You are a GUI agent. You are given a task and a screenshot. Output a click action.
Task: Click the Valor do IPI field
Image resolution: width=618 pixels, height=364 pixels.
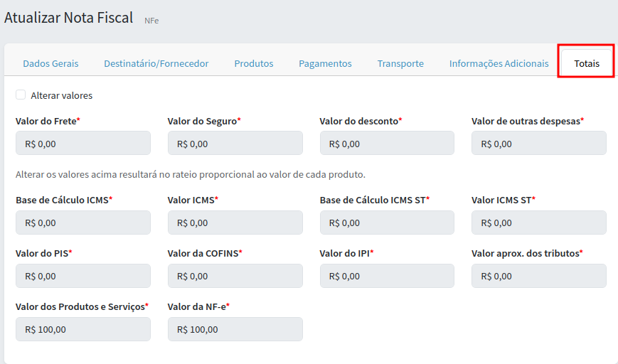(x=387, y=276)
